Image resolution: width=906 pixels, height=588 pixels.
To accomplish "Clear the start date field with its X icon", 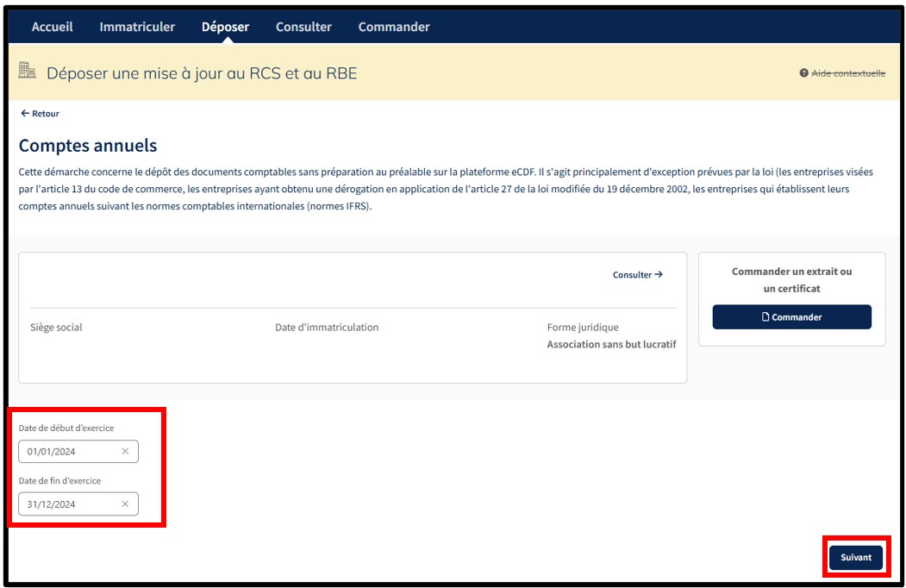I will coord(125,451).
